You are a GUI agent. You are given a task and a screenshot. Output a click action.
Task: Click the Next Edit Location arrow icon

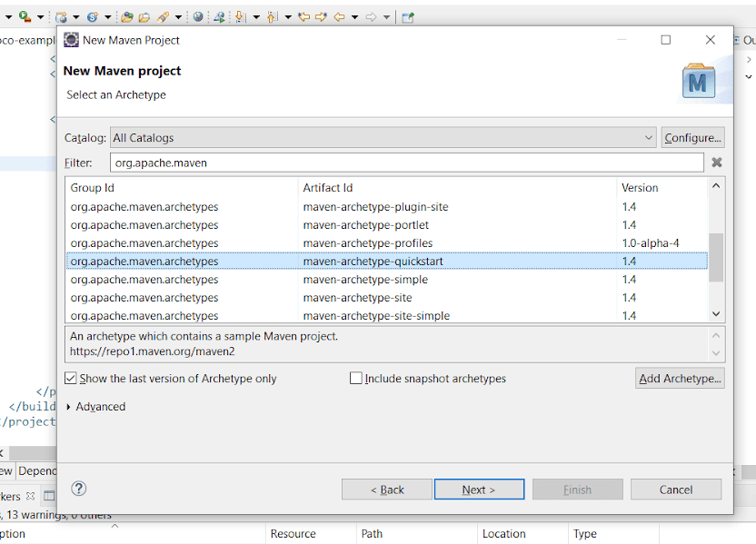[x=321, y=17]
